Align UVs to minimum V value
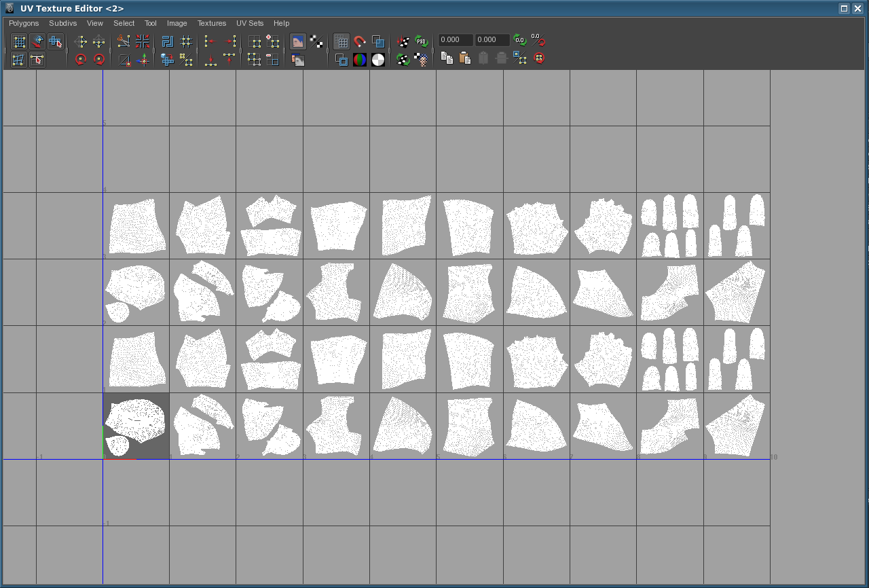The width and height of the screenshot is (869, 588). (x=210, y=59)
